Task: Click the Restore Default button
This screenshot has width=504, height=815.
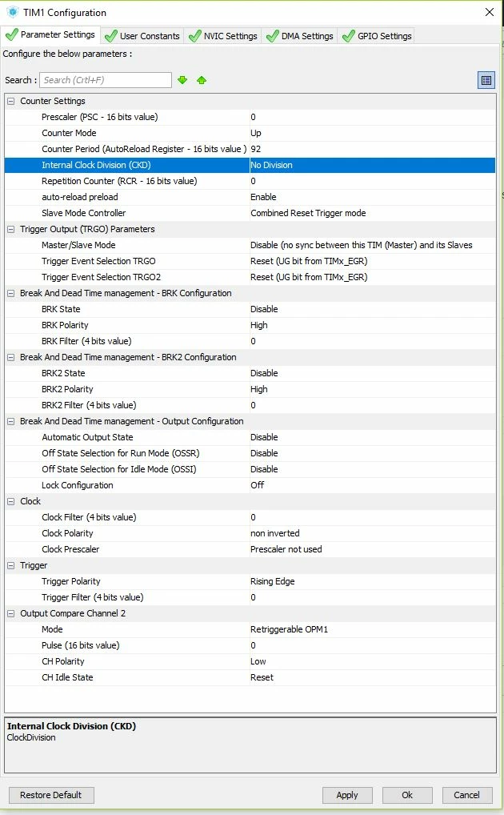Action: pos(51,795)
